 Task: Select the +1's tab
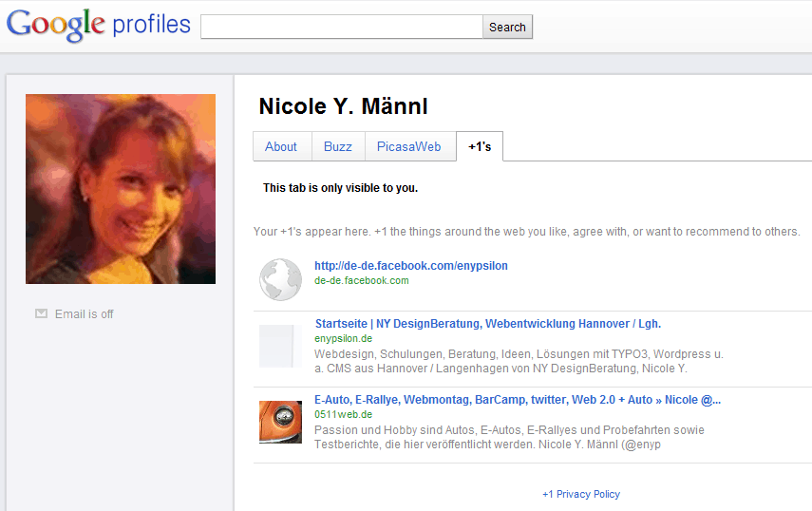480,146
